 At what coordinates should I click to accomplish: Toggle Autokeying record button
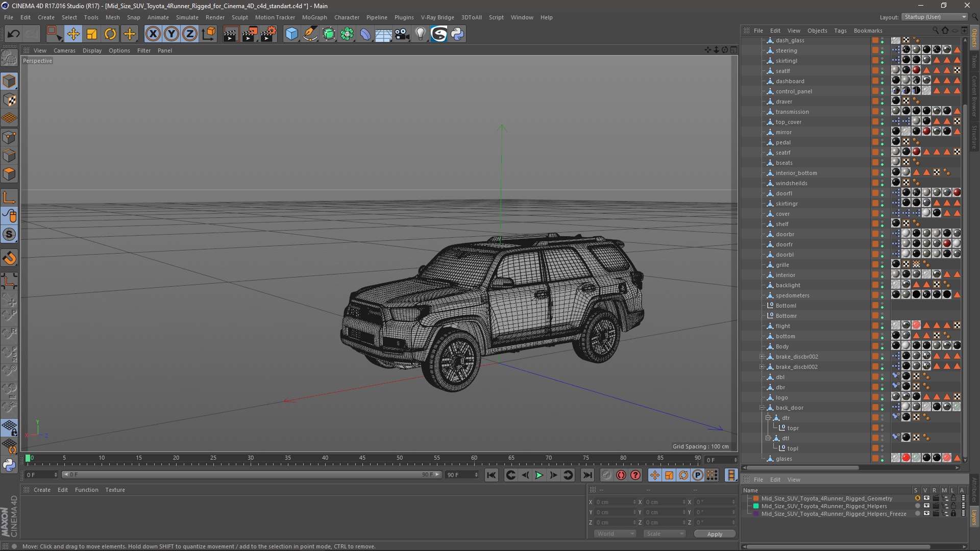(x=621, y=475)
